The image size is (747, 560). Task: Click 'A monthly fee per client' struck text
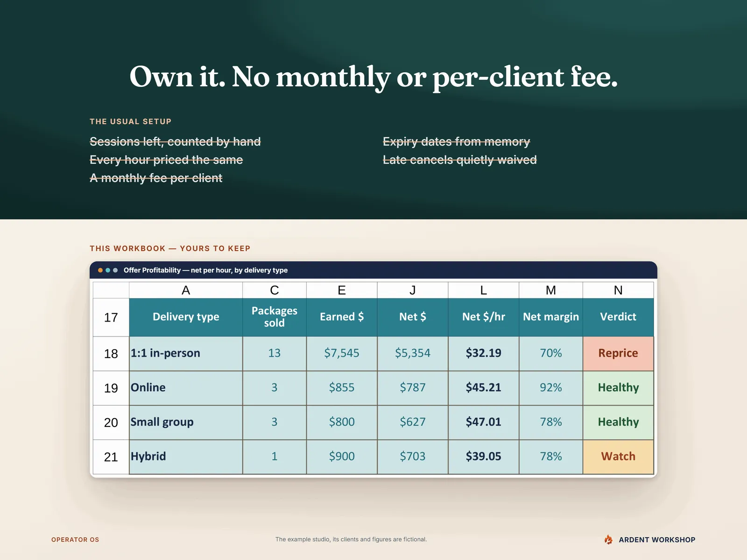(156, 178)
